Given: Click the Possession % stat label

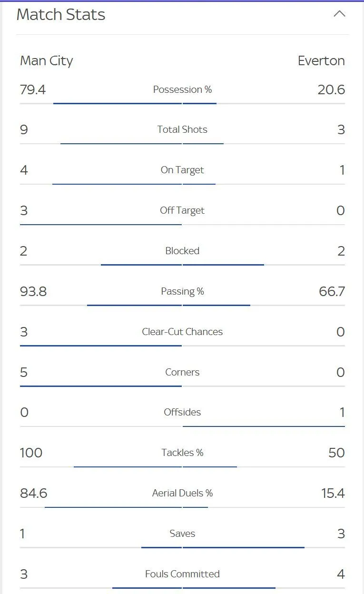Looking at the screenshot, I should [182, 89].
